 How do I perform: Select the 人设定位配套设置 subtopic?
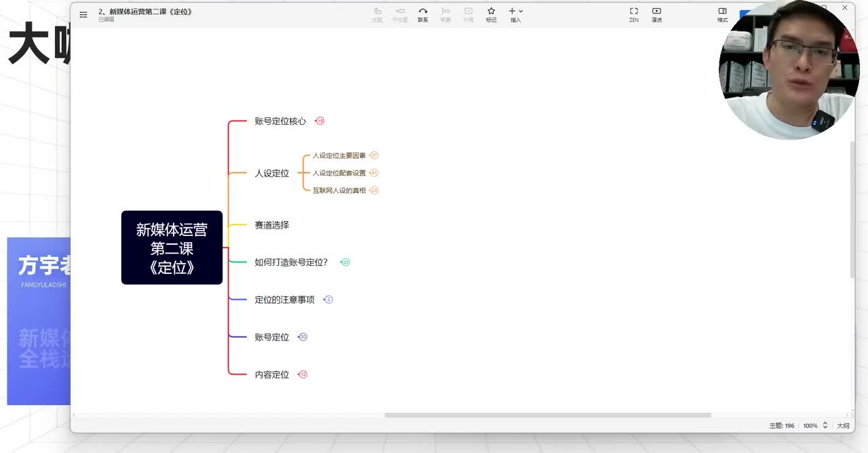click(x=339, y=173)
